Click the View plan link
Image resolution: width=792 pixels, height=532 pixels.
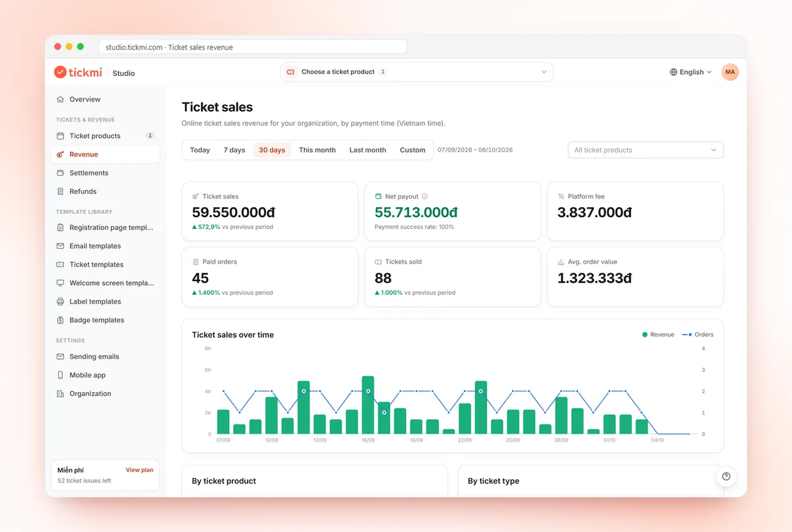click(139, 470)
